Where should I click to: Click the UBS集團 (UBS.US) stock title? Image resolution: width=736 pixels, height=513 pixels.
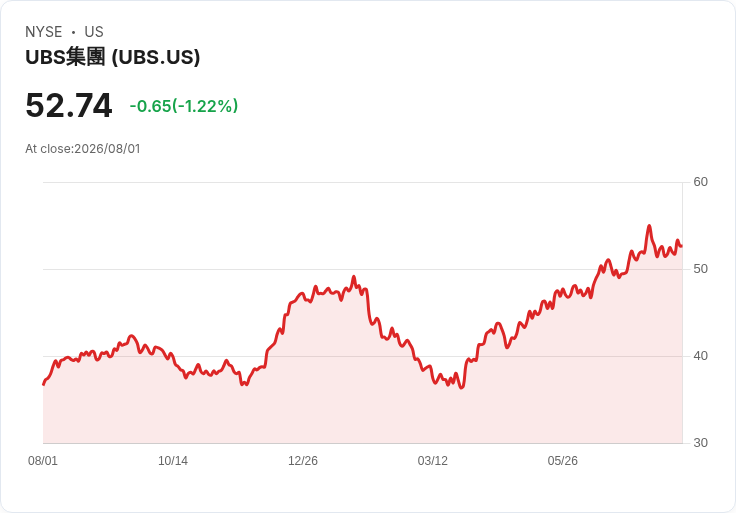tap(113, 57)
